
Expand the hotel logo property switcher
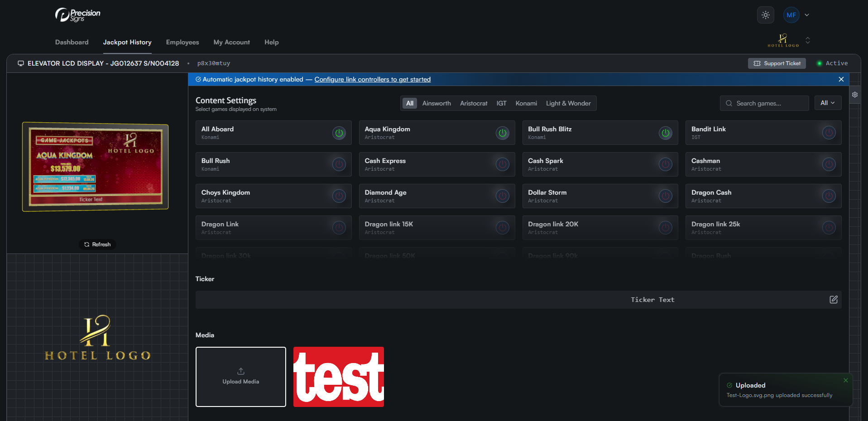pos(807,40)
